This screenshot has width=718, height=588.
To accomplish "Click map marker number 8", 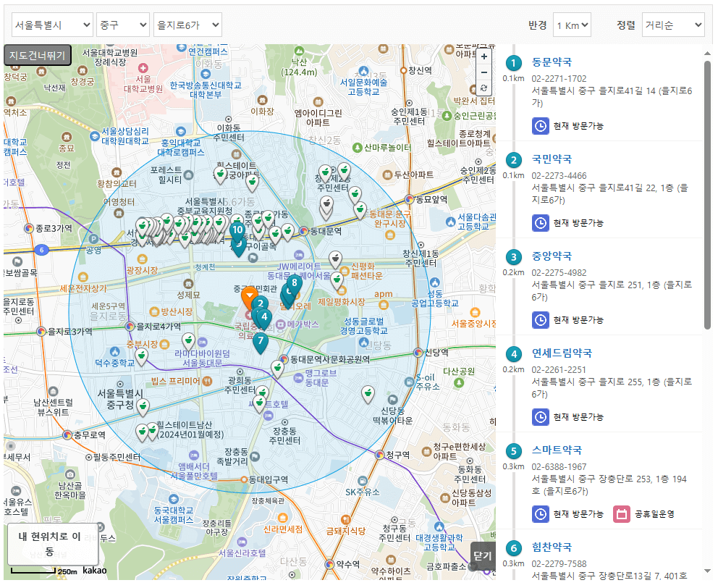I will pos(295,285).
